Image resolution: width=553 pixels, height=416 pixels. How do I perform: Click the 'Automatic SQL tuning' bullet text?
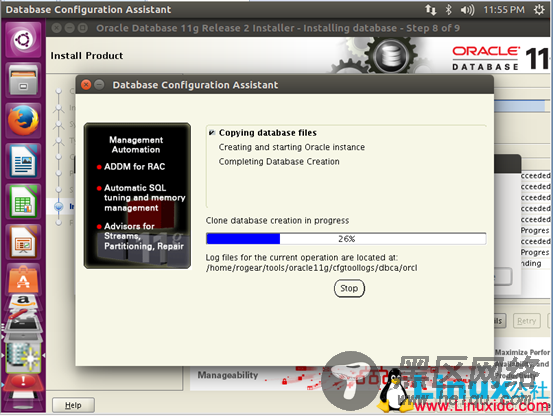point(144,198)
